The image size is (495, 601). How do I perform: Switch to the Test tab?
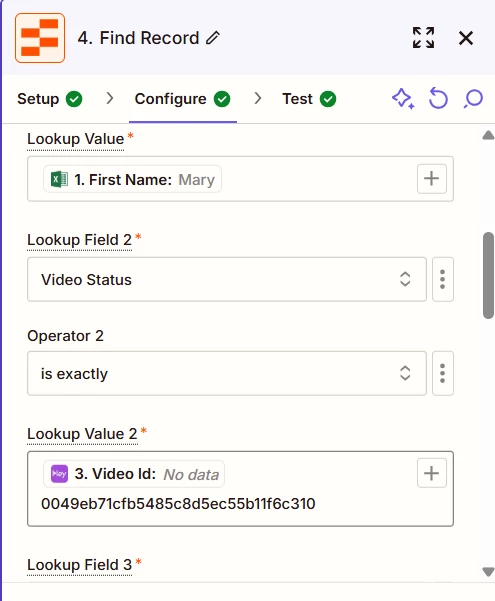pyautogui.click(x=309, y=99)
